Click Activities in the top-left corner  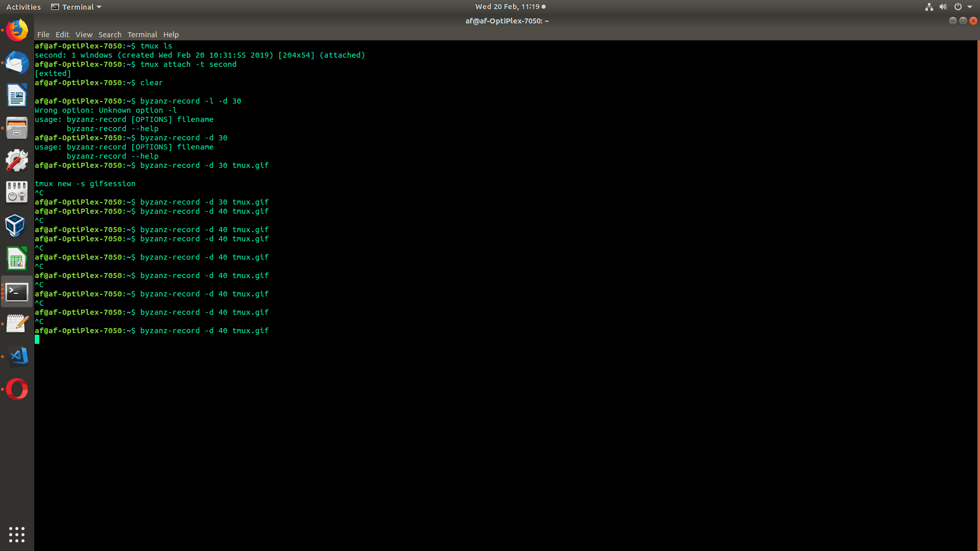pyautogui.click(x=23, y=7)
